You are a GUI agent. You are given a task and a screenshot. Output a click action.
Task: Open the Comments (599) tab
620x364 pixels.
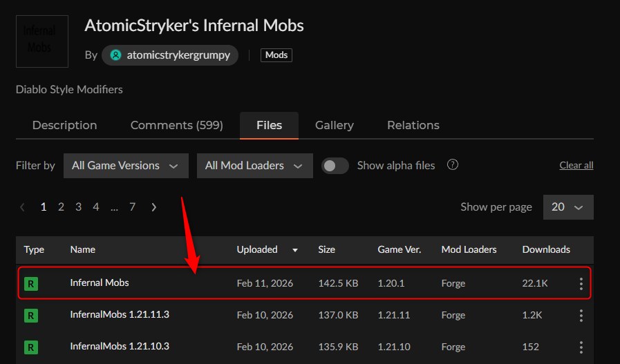click(177, 125)
